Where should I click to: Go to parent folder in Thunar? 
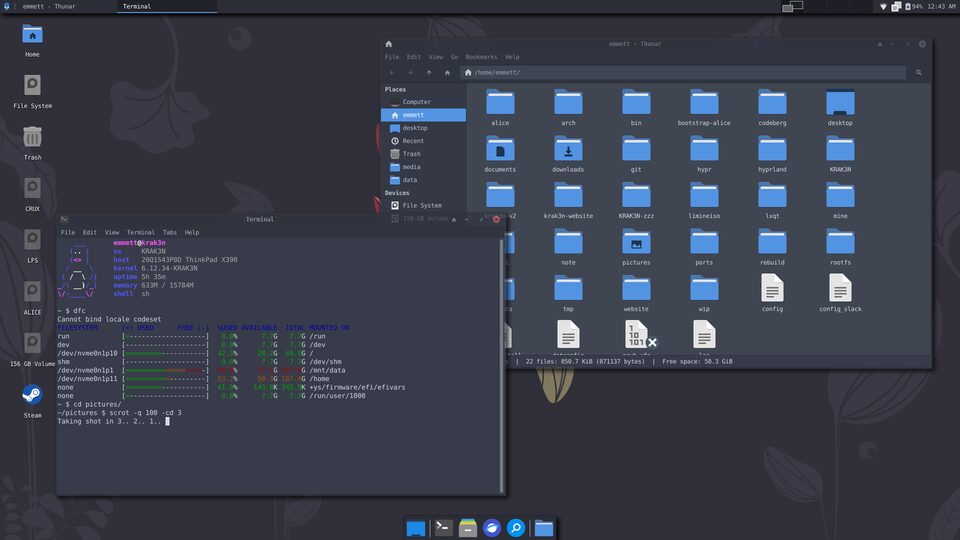coord(429,72)
